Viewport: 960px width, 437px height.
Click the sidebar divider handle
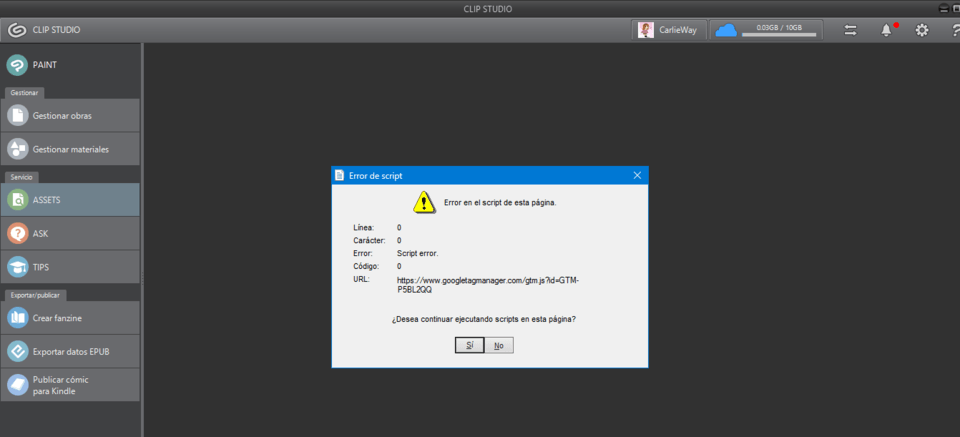[x=142, y=277]
